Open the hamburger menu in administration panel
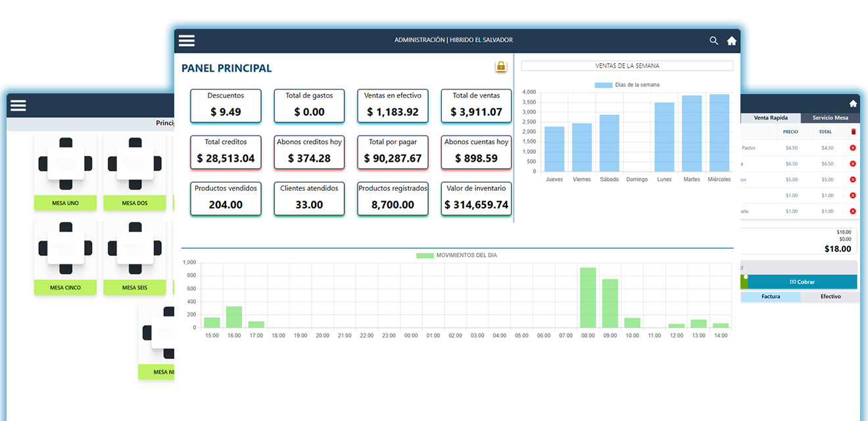The image size is (868, 421). tap(187, 41)
